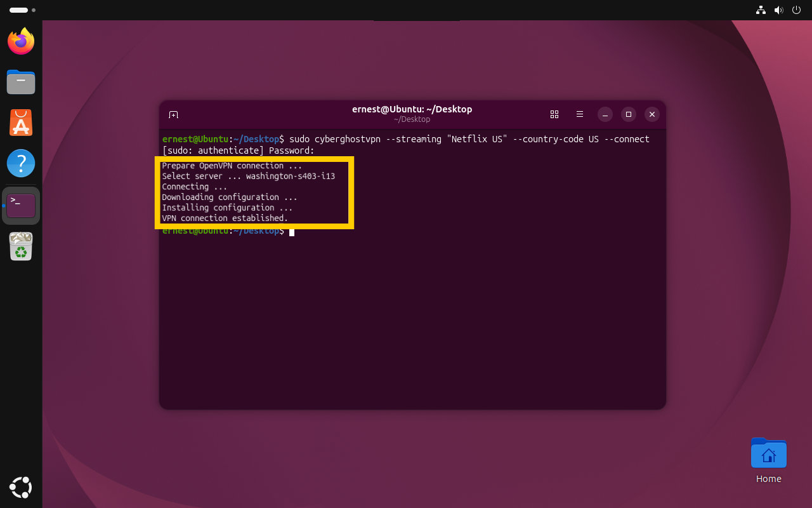Click the sudo cyberghostvpn command line
Image resolution: width=812 pixels, height=508 pixels.
pos(469,139)
